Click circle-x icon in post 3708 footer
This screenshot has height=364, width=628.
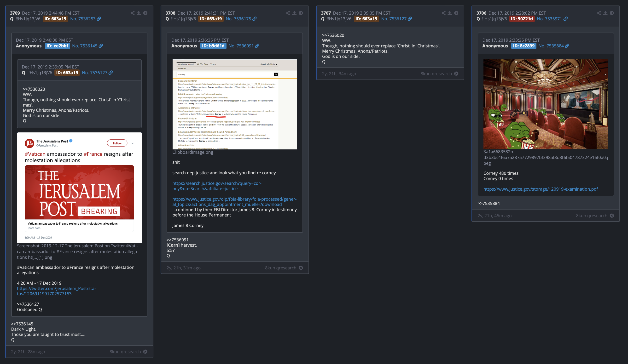coord(301,268)
